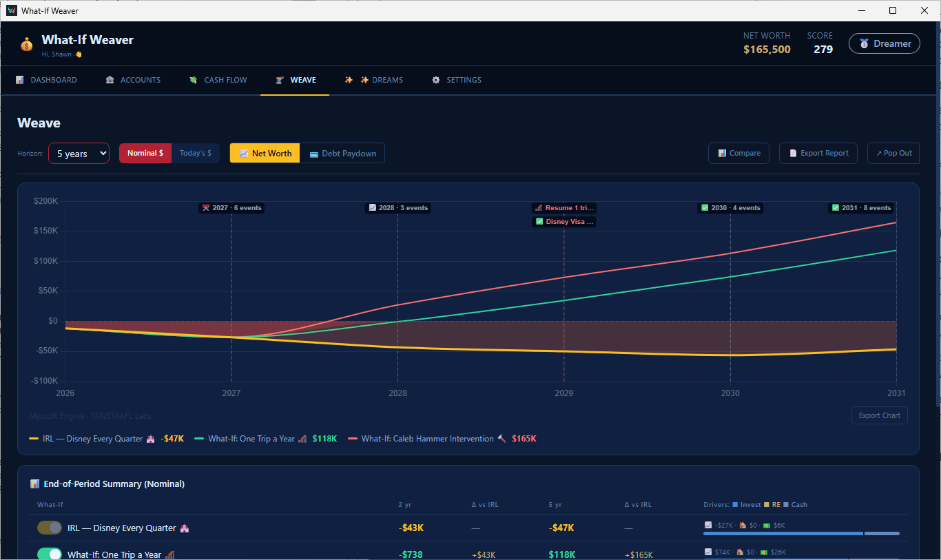Open the Horizon 5 years dropdown
941x560 pixels.
(79, 154)
